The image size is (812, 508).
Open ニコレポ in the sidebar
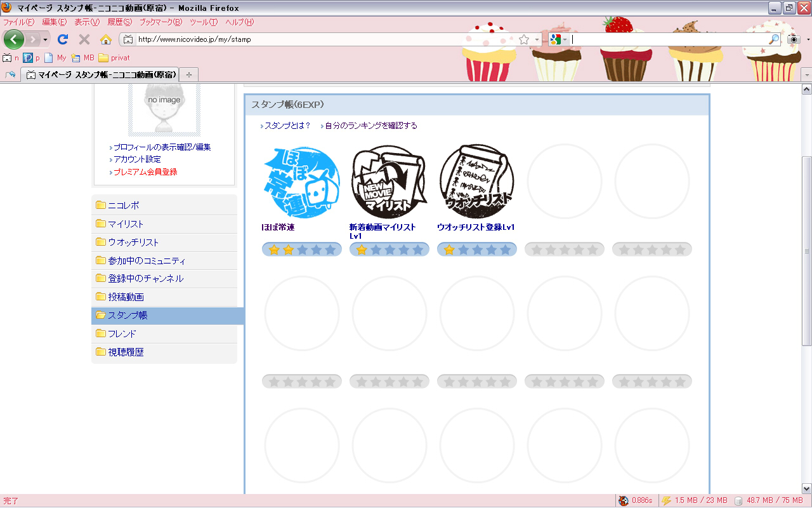(x=164, y=205)
